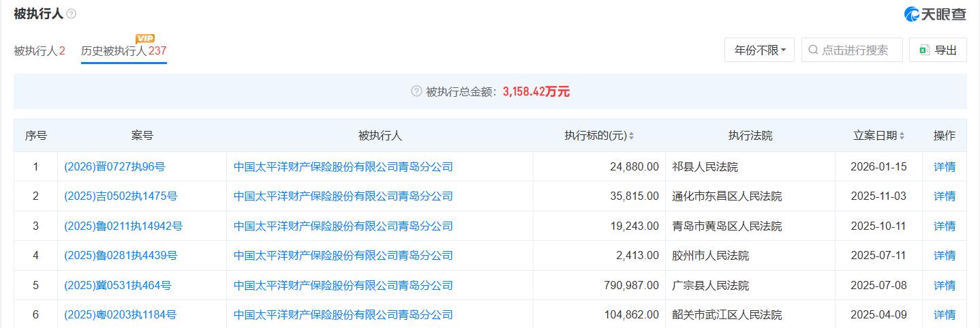Click the magnifier icon in search box

[814, 50]
